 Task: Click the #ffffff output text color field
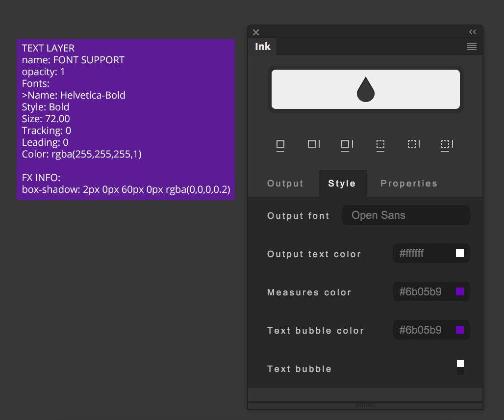pyautogui.click(x=431, y=253)
